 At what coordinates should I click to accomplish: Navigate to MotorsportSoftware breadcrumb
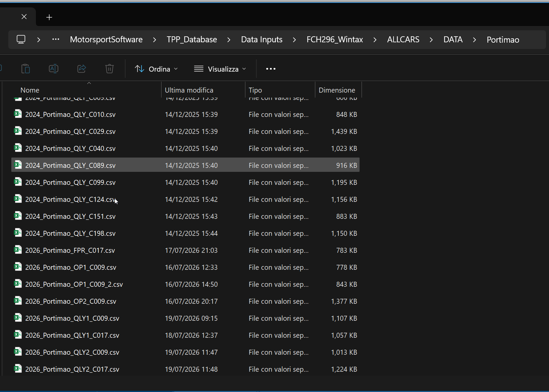click(106, 40)
